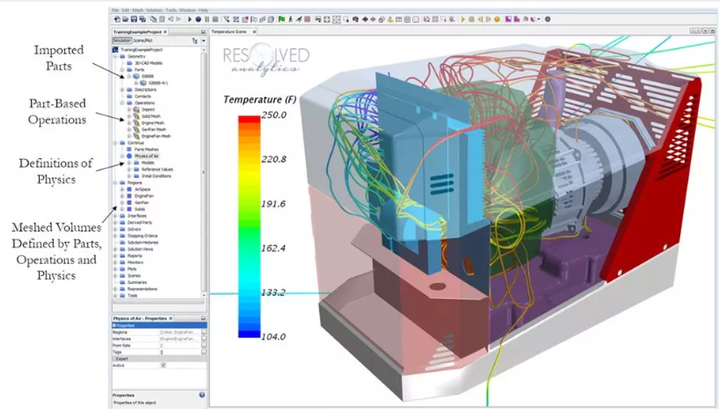Toggle the Active checkbox in properties
The image size is (720, 410).
click(x=163, y=365)
